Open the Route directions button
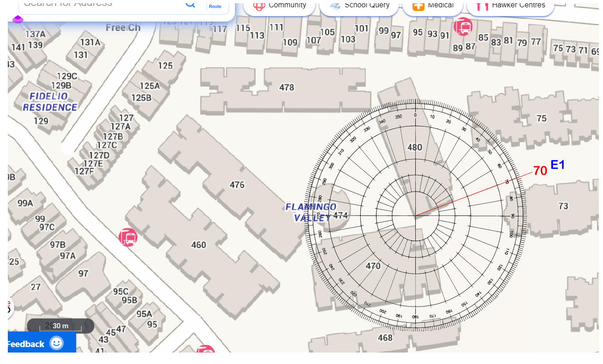Image resolution: width=603 pixels, height=364 pixels. [x=215, y=6]
